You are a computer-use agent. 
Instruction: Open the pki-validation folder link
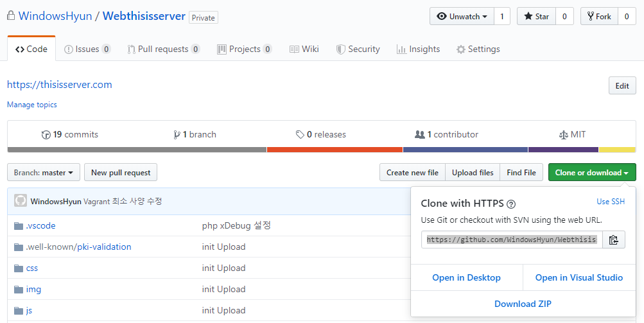pyautogui.click(x=104, y=247)
